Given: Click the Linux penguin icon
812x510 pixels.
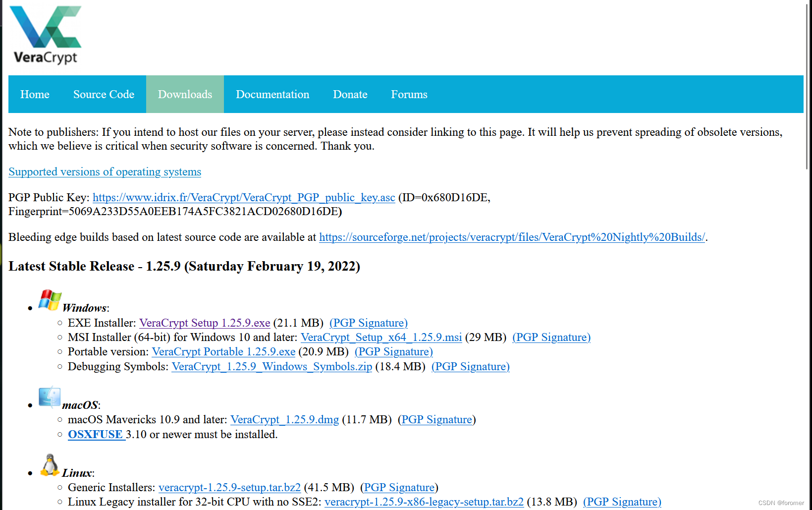Looking at the screenshot, I should pos(50,465).
